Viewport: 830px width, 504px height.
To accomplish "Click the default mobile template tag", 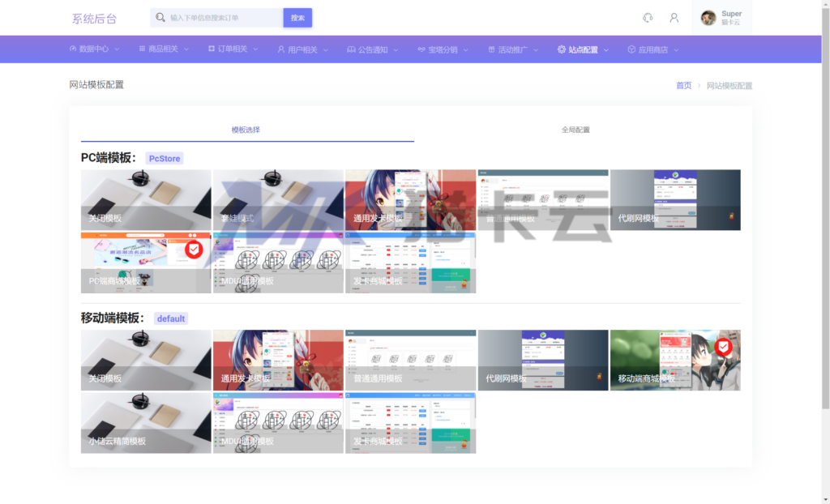I will pos(170,318).
